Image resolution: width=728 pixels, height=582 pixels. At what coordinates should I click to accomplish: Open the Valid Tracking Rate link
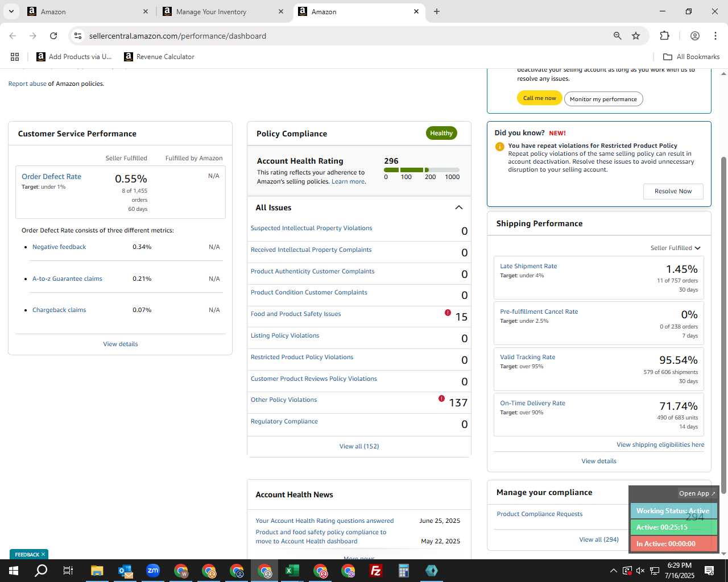527,357
